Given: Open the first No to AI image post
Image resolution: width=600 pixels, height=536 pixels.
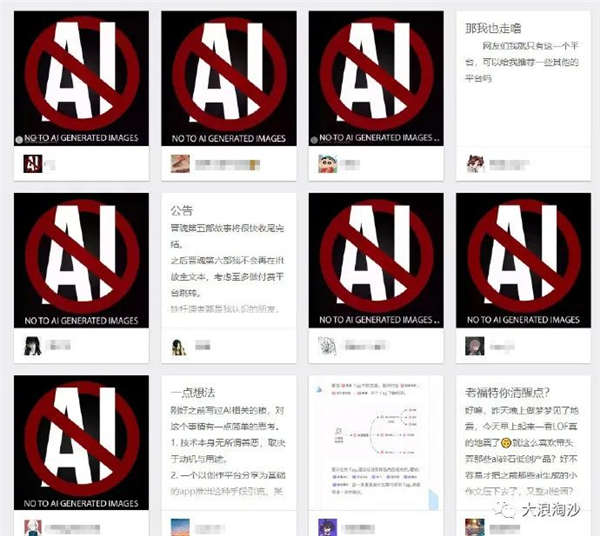Looking at the screenshot, I should pos(82,78).
